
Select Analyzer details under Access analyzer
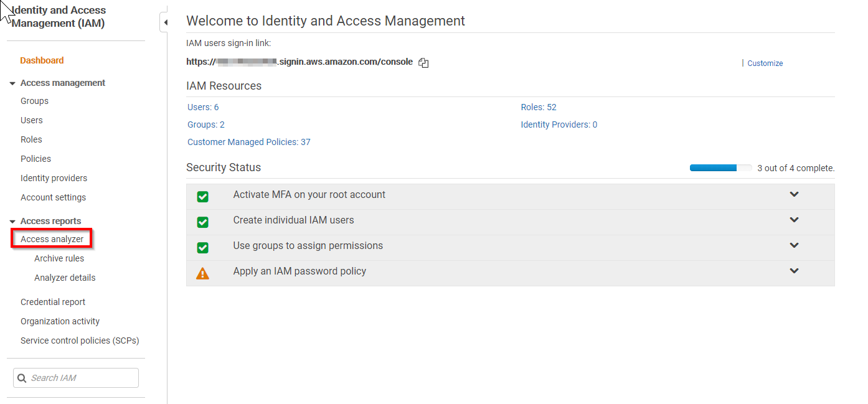[65, 278]
